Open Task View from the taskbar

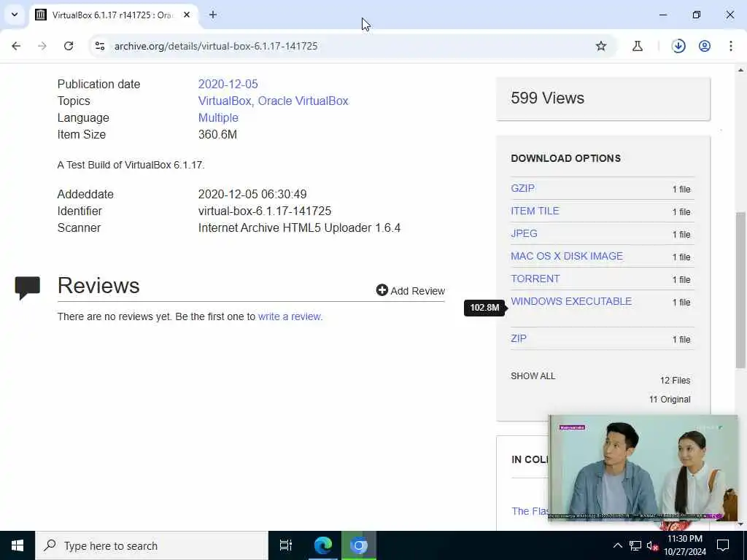[286, 545]
